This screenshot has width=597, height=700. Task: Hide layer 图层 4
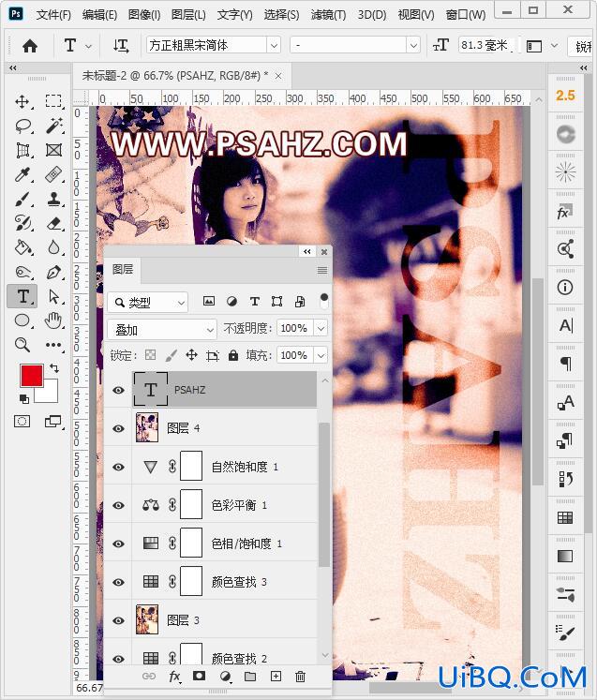118,428
